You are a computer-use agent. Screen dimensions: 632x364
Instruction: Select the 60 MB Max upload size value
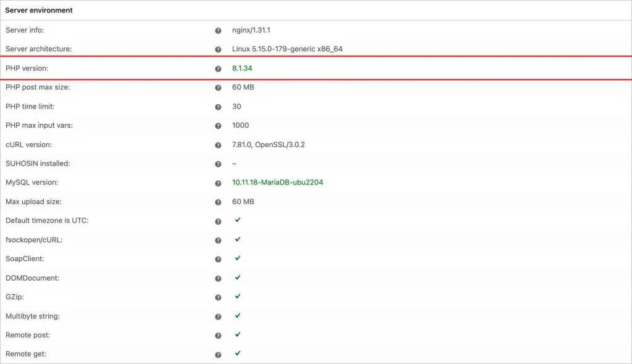pyautogui.click(x=243, y=202)
